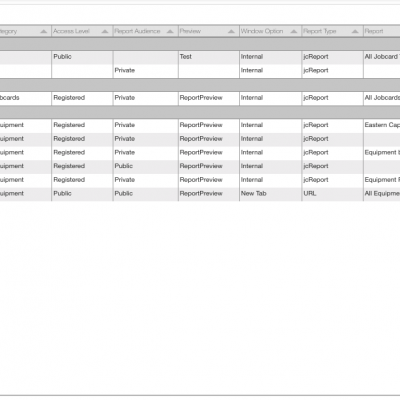
Task: Select the Jobcards category row
Action: click(200, 98)
